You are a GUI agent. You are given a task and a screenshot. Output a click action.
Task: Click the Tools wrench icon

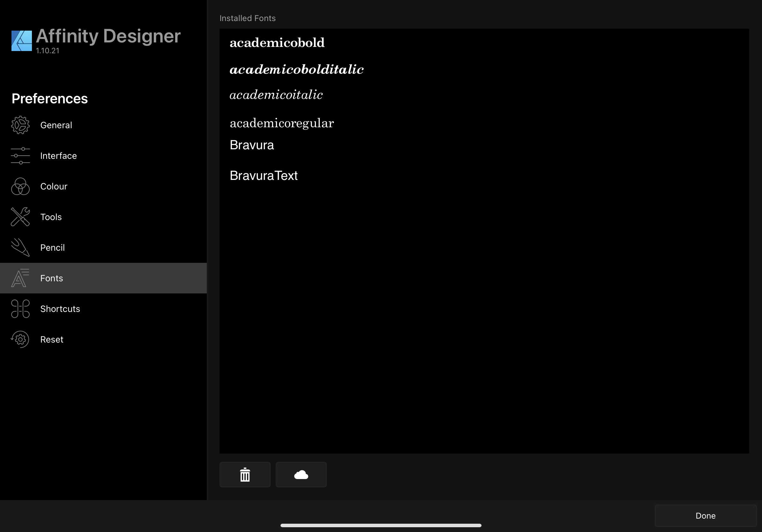[20, 217]
